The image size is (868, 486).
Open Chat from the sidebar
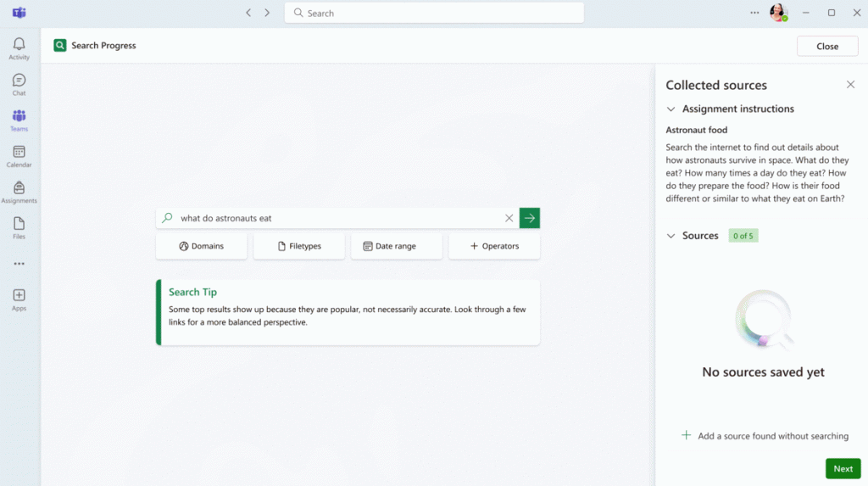pos(19,85)
